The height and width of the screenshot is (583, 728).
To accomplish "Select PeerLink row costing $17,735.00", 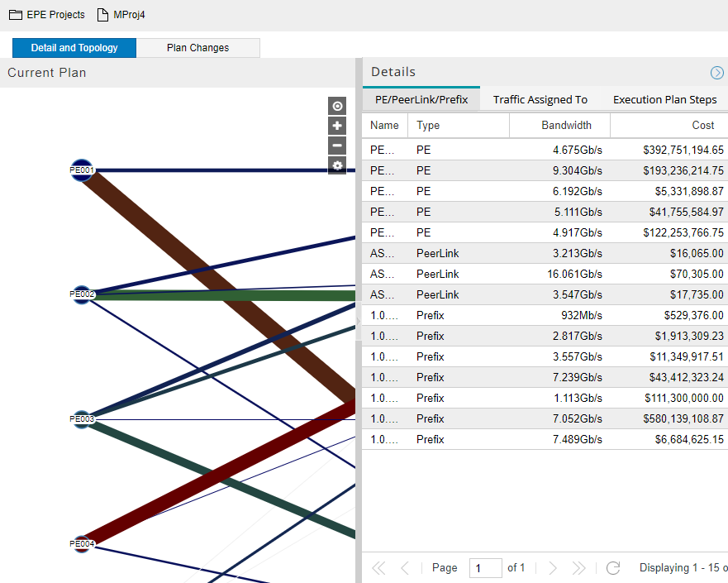I will [545, 295].
